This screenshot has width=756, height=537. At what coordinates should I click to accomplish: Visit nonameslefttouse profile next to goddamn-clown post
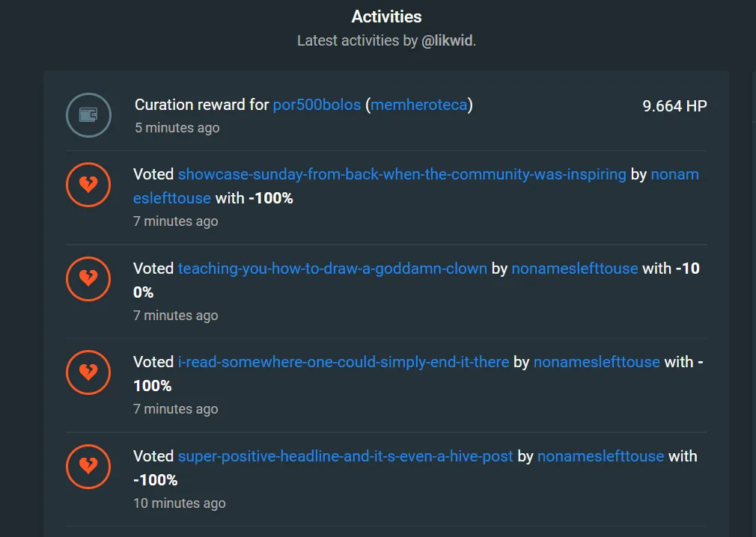[575, 268]
